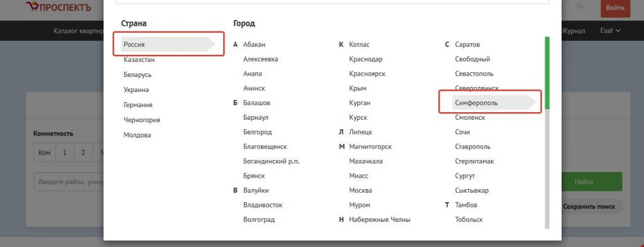Select the city Владивосток
The width and height of the screenshot is (644, 247).
coord(263,205)
